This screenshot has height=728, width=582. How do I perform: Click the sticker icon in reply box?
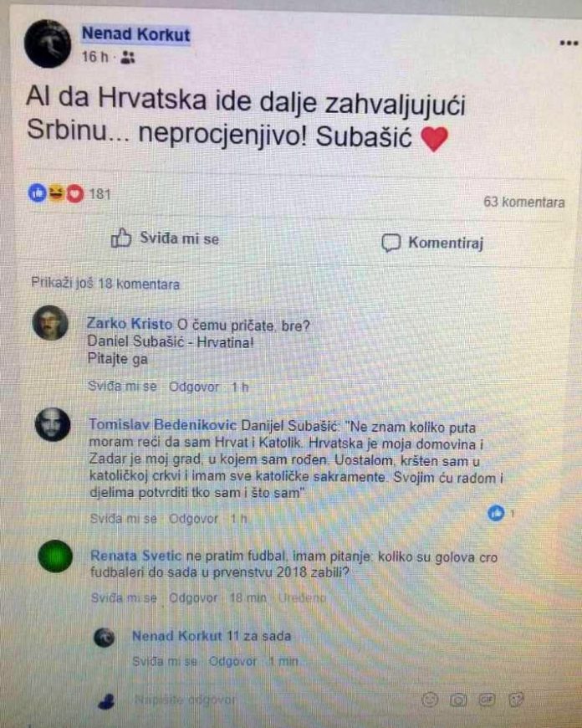coord(516,699)
